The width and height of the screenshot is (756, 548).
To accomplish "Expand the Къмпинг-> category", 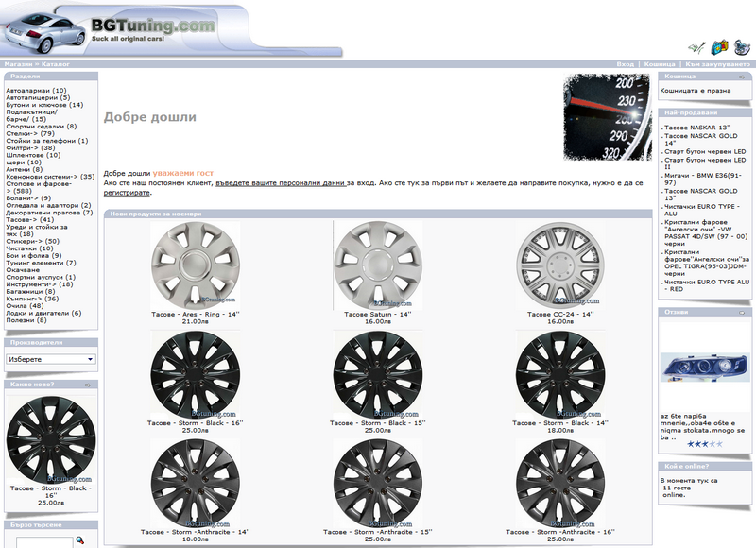I will point(32,299).
